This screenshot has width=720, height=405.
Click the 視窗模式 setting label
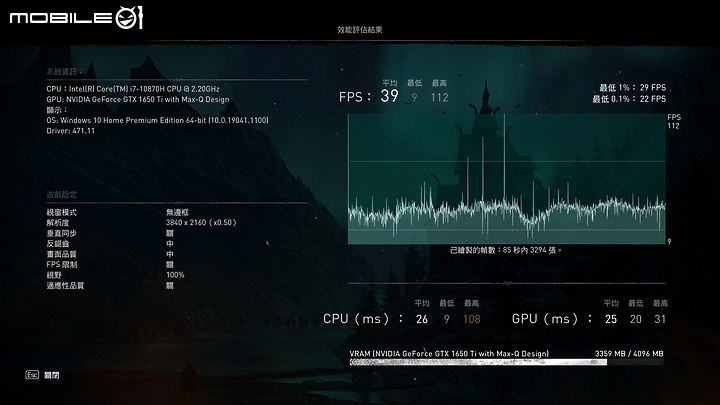click(x=62, y=212)
